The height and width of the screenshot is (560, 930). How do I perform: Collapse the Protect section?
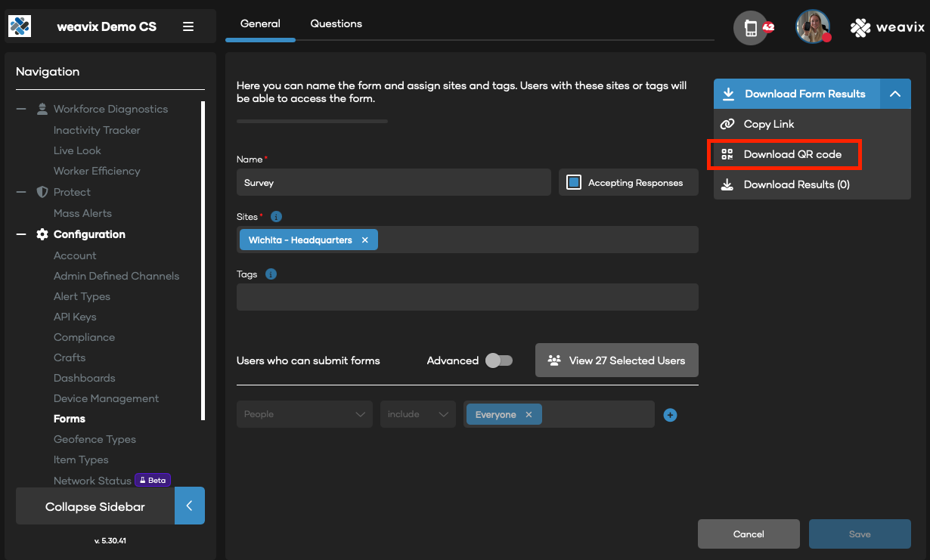coord(22,192)
